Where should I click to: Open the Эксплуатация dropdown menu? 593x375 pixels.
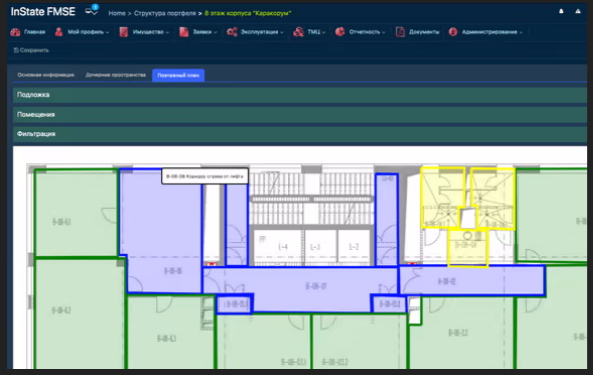pyautogui.click(x=255, y=32)
